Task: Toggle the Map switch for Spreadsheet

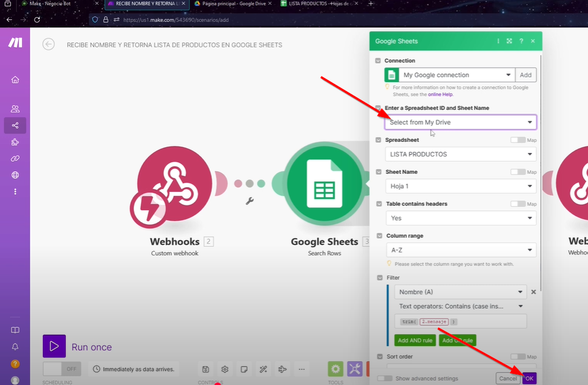Action: 518,140
